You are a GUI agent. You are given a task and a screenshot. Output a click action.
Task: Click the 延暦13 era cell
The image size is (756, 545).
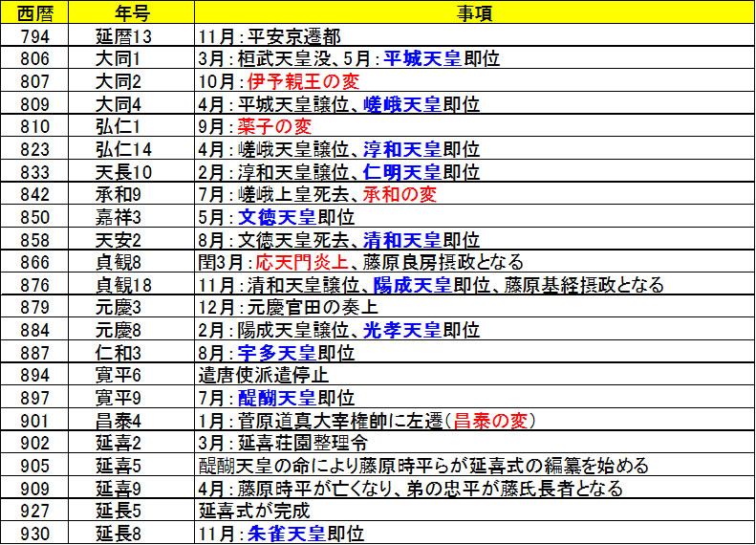pos(130,37)
